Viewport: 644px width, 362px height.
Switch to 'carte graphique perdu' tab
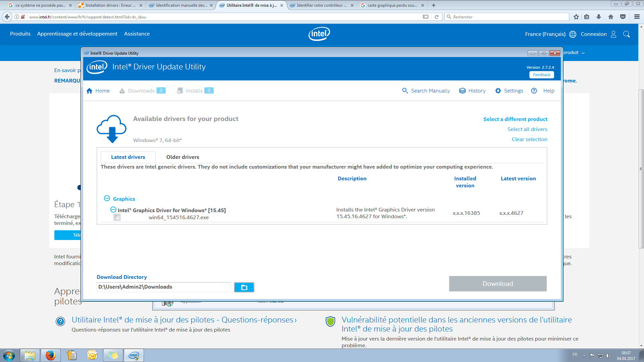pyautogui.click(x=392, y=5)
